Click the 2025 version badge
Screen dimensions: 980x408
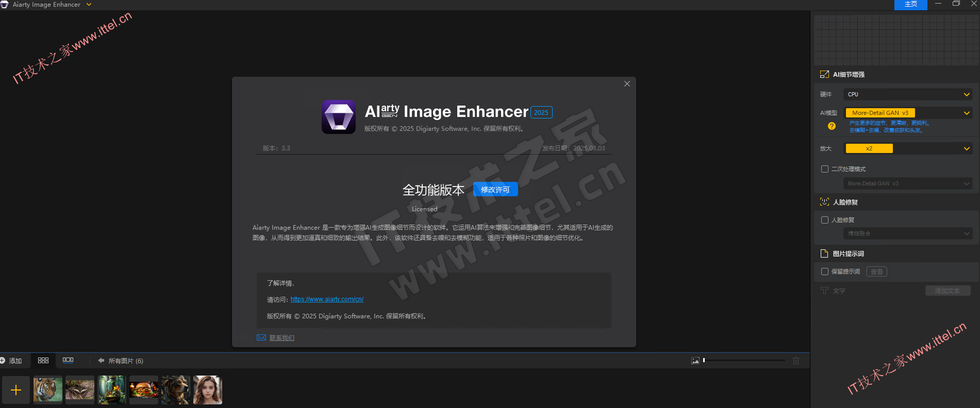click(x=541, y=112)
